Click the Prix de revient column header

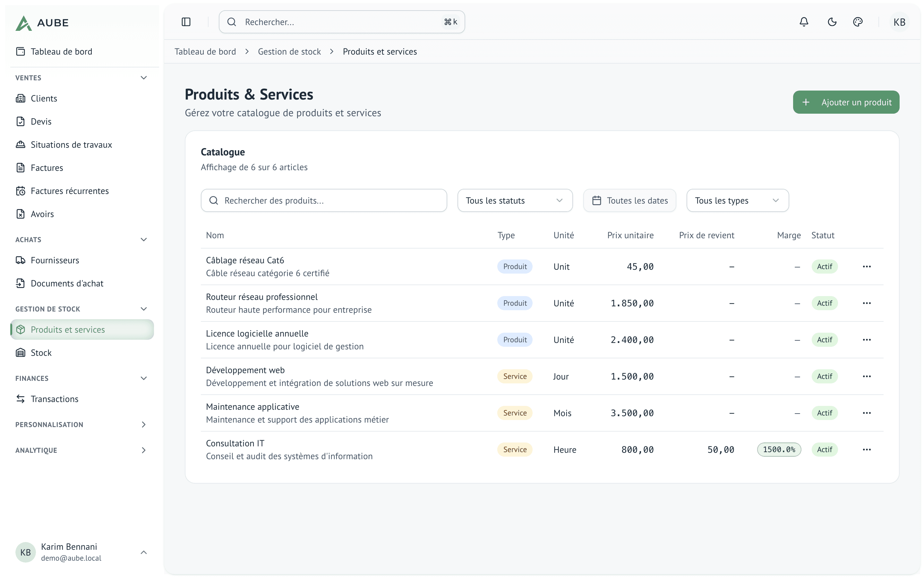(706, 235)
